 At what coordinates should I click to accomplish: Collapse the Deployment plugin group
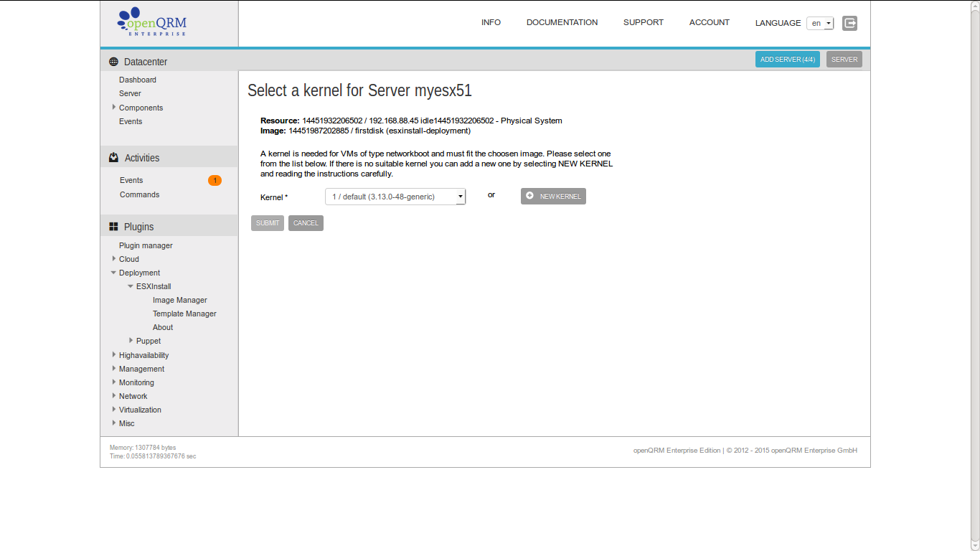tap(113, 273)
